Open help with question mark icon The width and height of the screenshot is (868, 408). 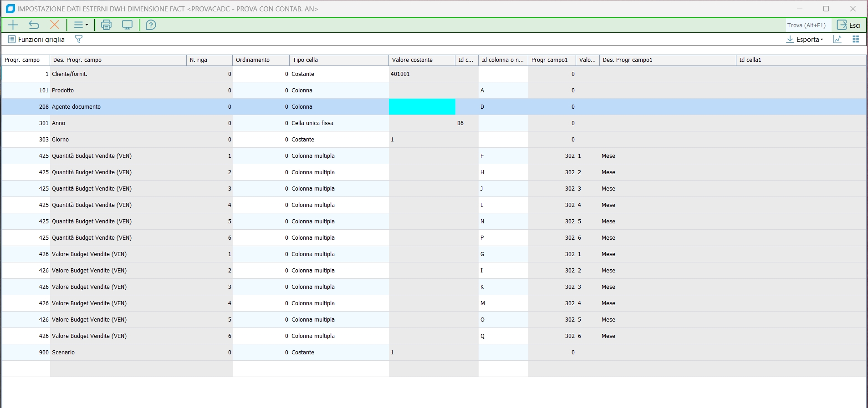pyautogui.click(x=151, y=25)
